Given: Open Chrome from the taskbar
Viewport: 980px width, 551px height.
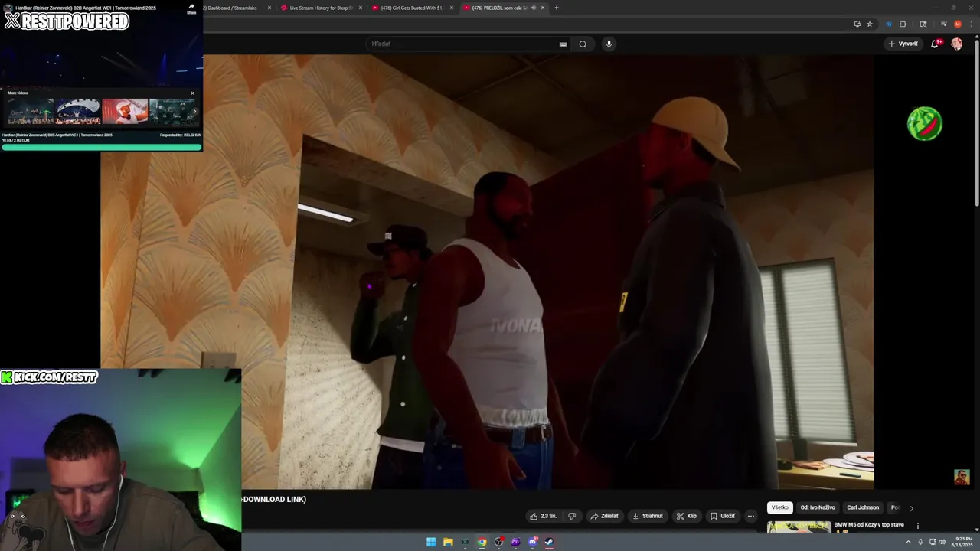Looking at the screenshot, I should click(x=482, y=542).
